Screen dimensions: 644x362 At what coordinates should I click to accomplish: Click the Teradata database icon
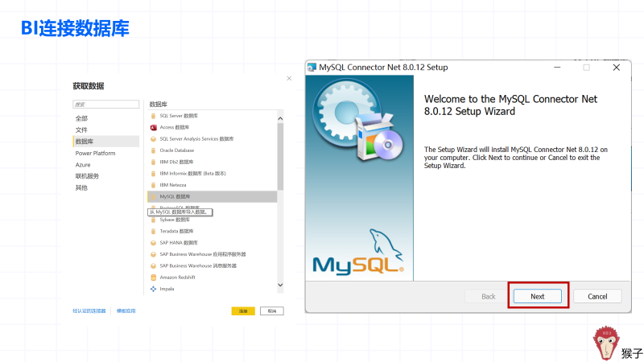pos(153,232)
